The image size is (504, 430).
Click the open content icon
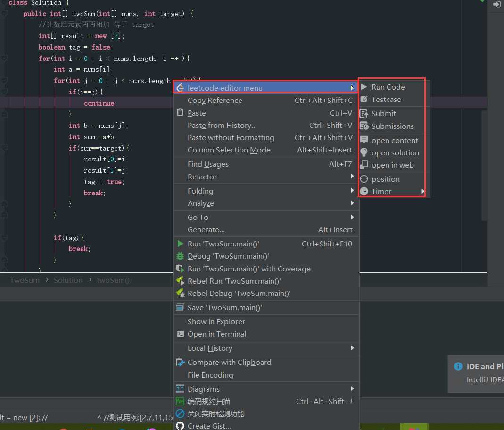pyautogui.click(x=364, y=140)
